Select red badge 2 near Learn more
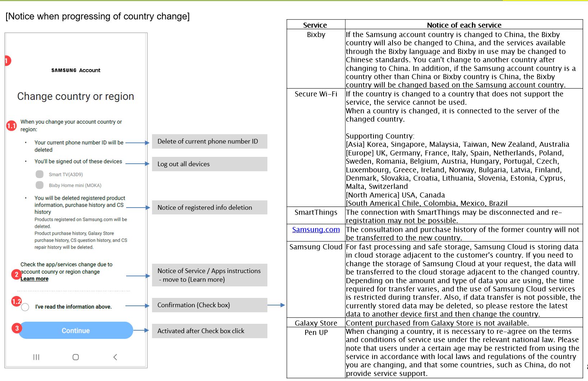Viewport: 588px width, 381px height. (x=16, y=275)
